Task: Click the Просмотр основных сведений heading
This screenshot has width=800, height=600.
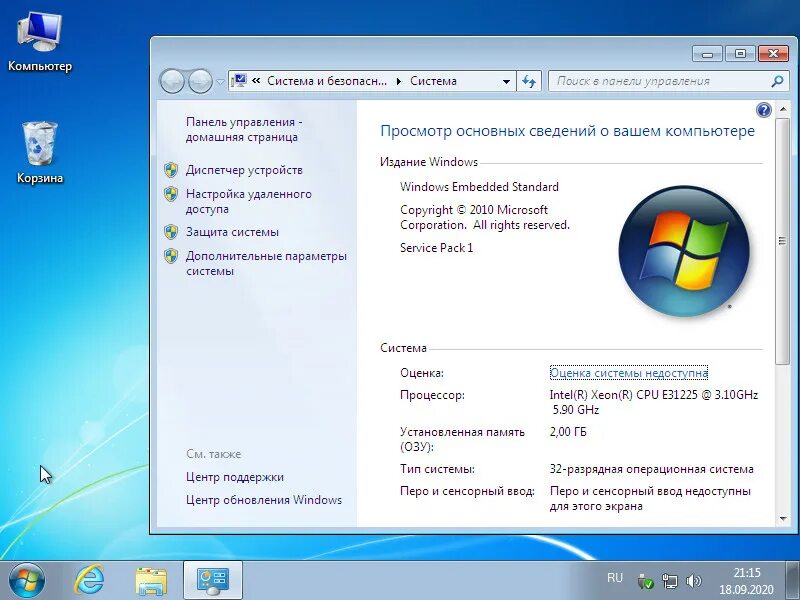Action: (x=567, y=131)
